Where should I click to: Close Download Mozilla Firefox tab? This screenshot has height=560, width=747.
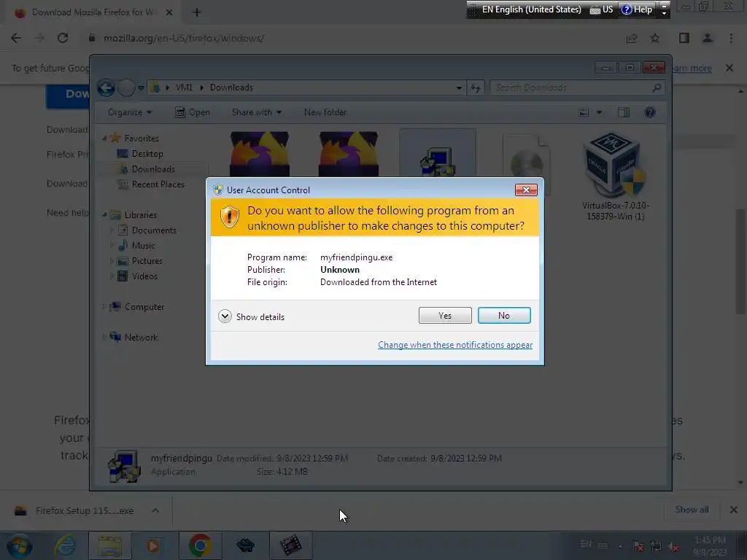tap(169, 12)
